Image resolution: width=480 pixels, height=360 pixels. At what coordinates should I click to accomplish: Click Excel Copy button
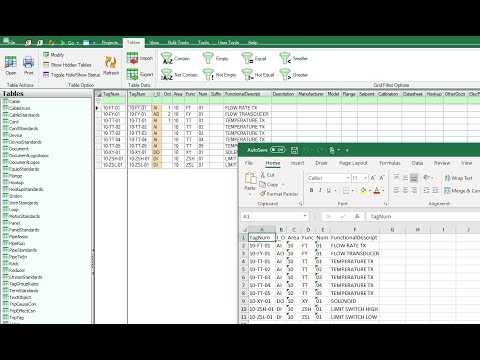coord(269,184)
